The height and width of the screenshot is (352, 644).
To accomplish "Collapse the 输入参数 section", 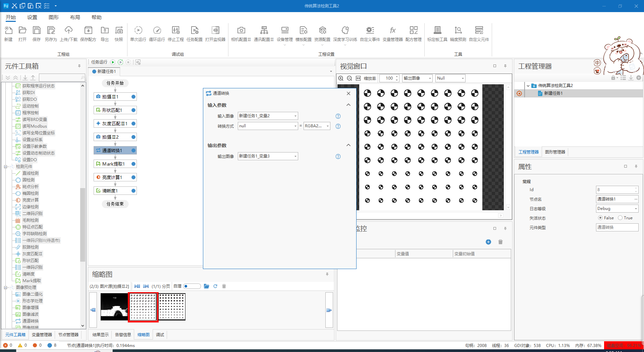I will pyautogui.click(x=348, y=105).
